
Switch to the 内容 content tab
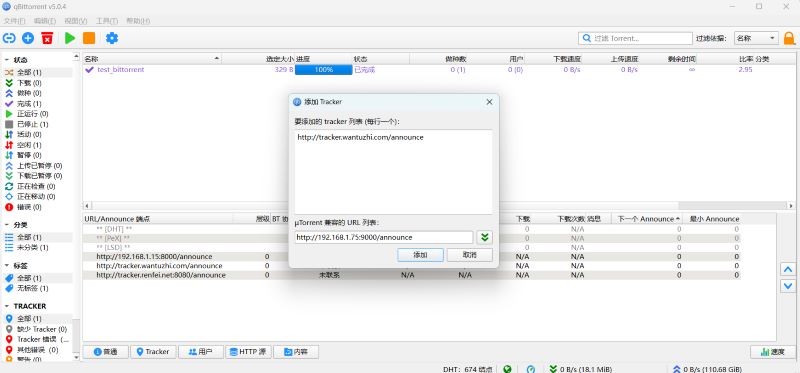[296, 352]
